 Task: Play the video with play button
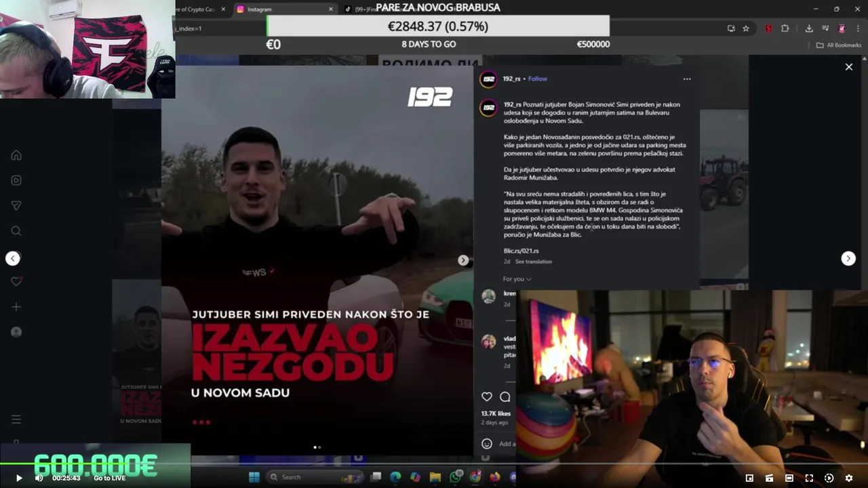click(x=19, y=478)
